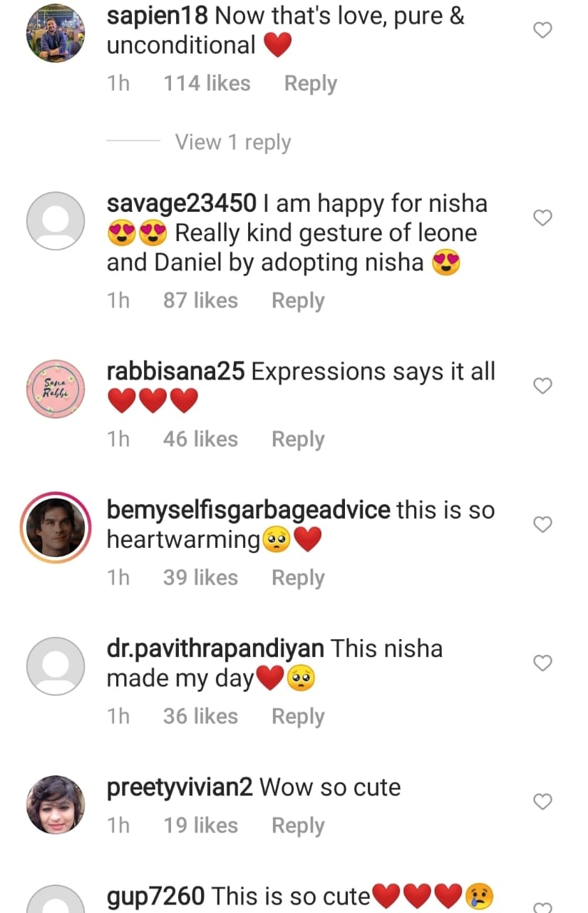Screen dimensions: 588x913
Task: View 114 likes on sapien18's comment
Action: click(x=207, y=83)
